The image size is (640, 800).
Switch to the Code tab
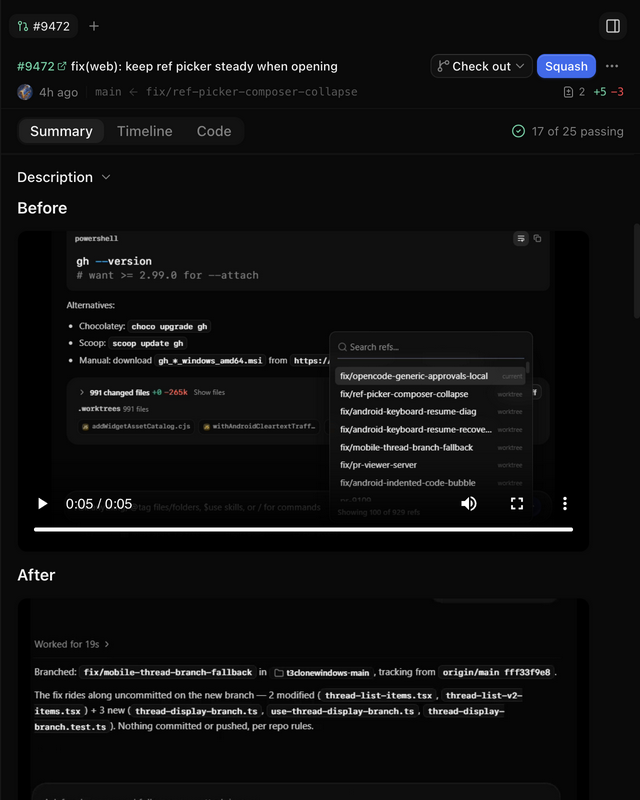tap(214, 131)
